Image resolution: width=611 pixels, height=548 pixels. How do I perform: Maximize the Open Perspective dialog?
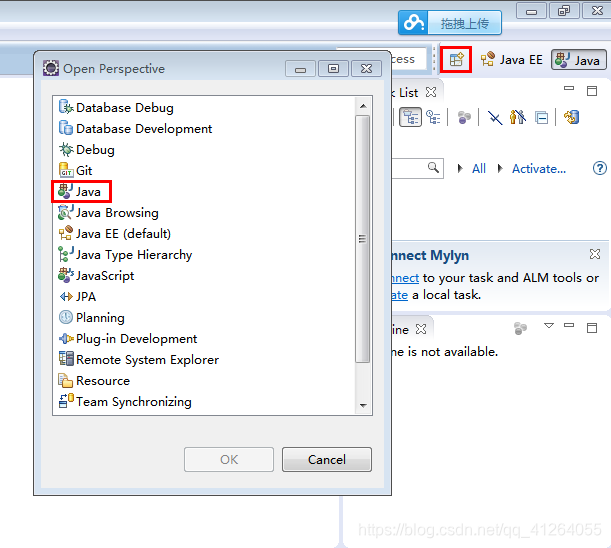click(x=333, y=69)
